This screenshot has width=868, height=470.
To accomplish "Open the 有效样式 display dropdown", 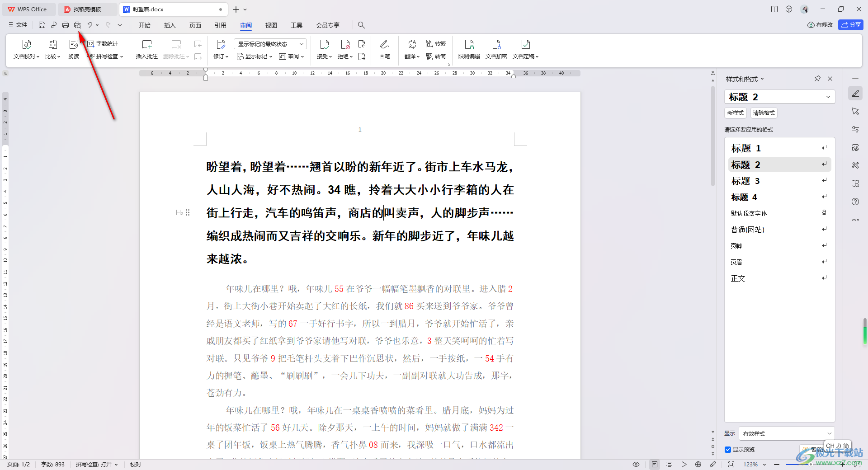I will coord(787,433).
